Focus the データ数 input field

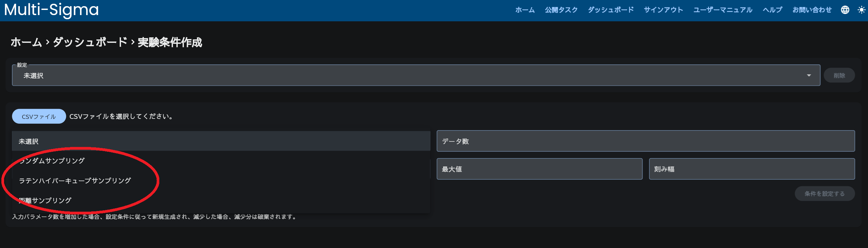point(645,141)
